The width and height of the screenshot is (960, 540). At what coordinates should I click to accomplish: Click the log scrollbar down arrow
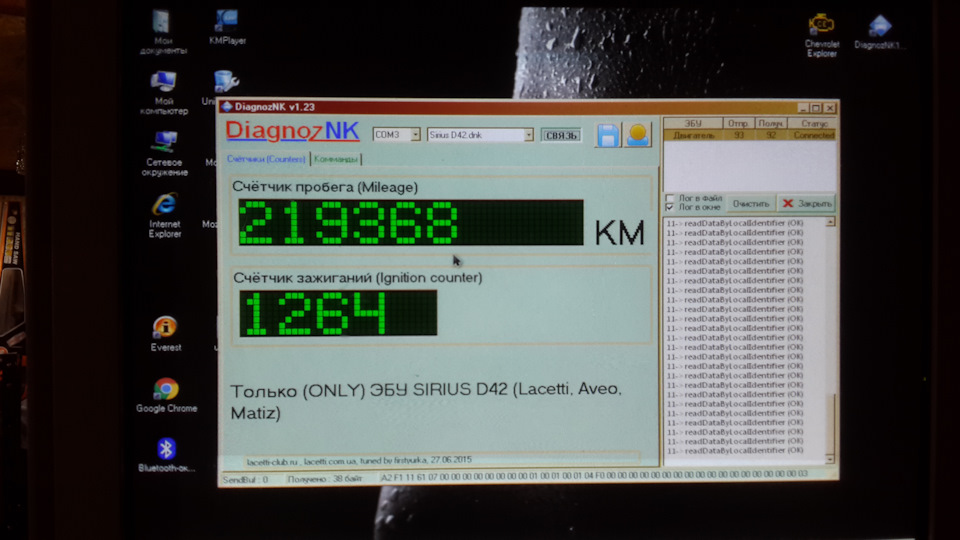pyautogui.click(x=830, y=459)
